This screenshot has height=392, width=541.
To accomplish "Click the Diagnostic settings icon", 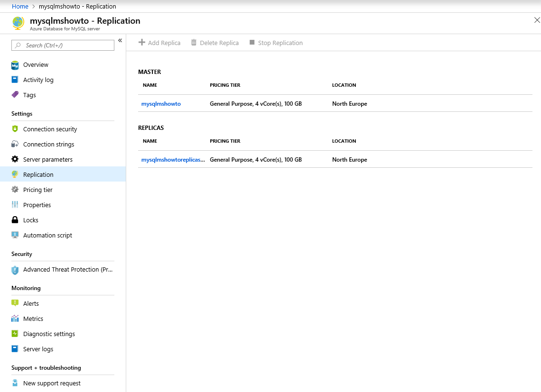I will click(15, 333).
